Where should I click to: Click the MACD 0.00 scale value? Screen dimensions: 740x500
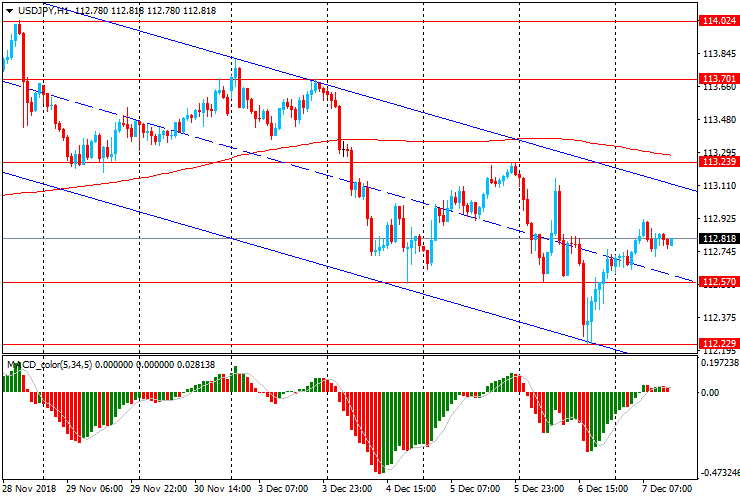pos(710,393)
